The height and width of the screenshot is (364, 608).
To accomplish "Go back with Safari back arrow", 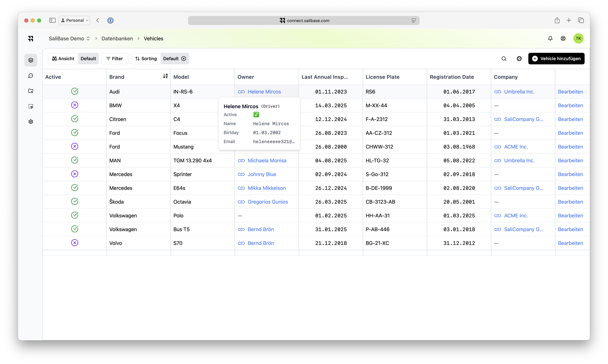I will click(x=98, y=20).
